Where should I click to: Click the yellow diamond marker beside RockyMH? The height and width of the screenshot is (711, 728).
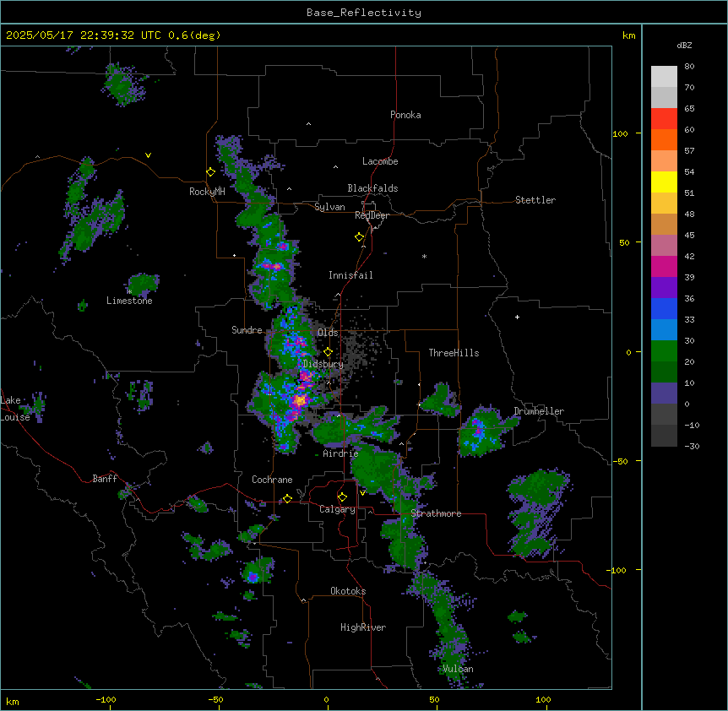[x=210, y=172]
